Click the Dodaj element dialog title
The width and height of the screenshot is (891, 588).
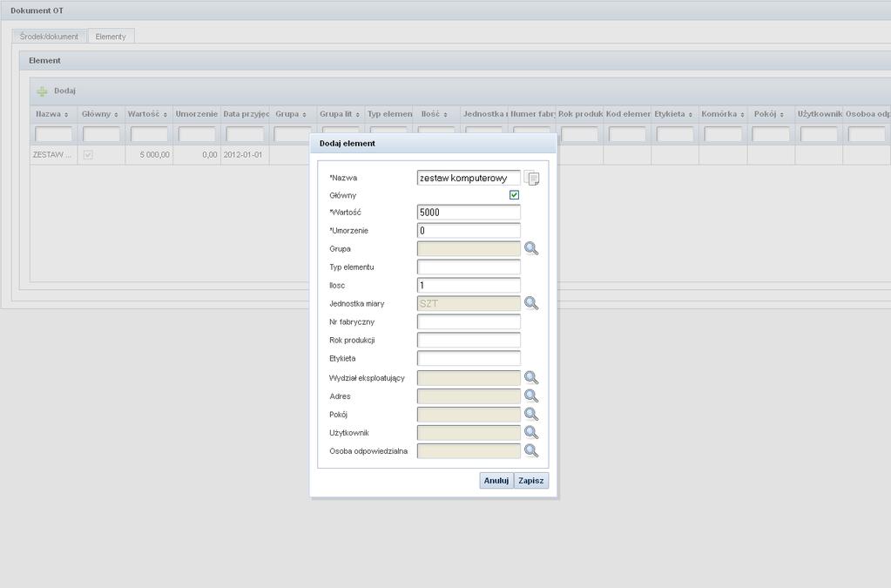(348, 144)
